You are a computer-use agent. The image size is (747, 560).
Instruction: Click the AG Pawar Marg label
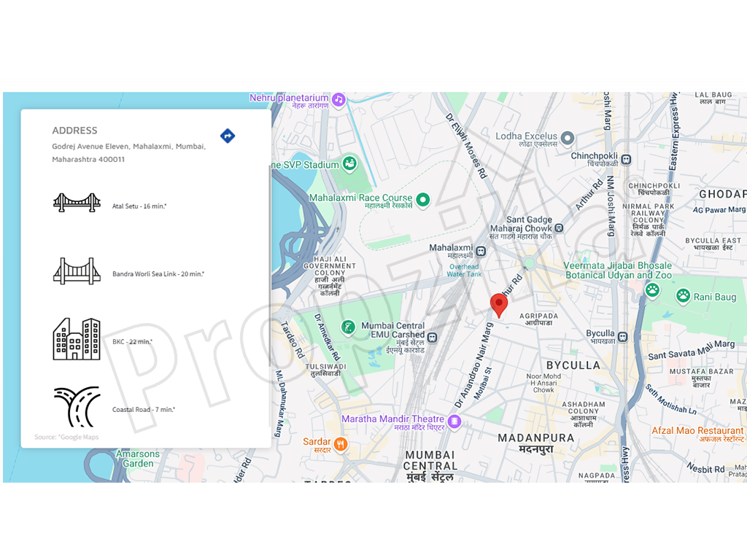[x=719, y=209]
